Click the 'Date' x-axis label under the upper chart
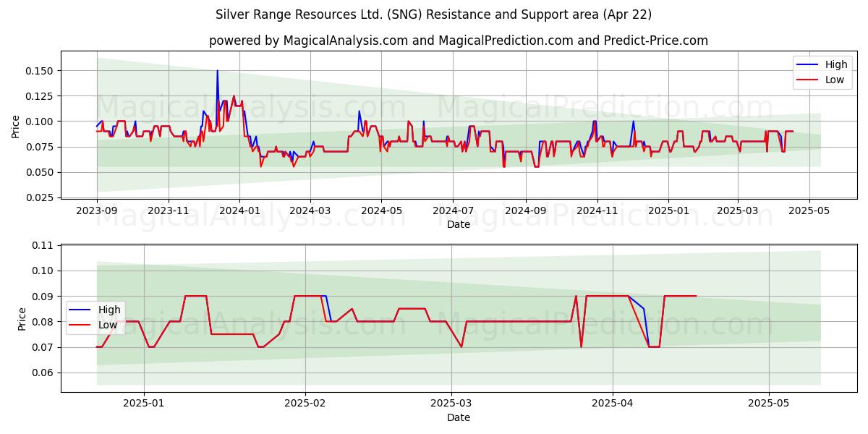Image resolution: width=868 pixels, height=434 pixels. pyautogui.click(x=459, y=224)
